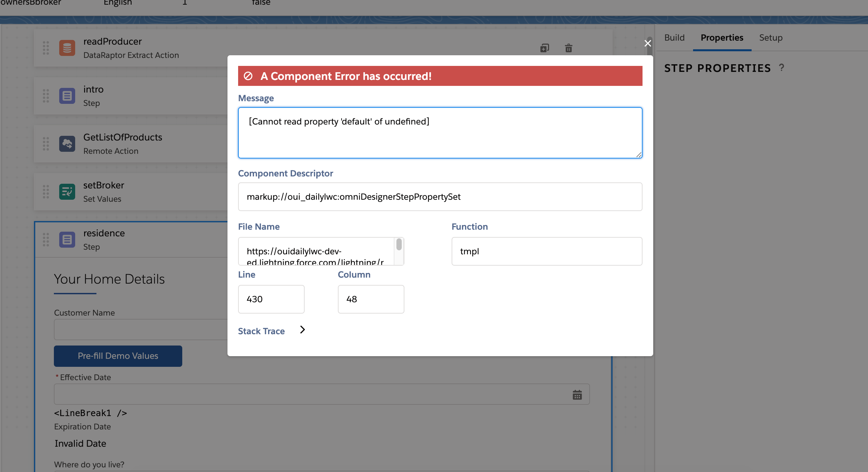Image resolution: width=868 pixels, height=472 pixels.
Task: Click the Component Descriptor field
Action: (x=440, y=196)
